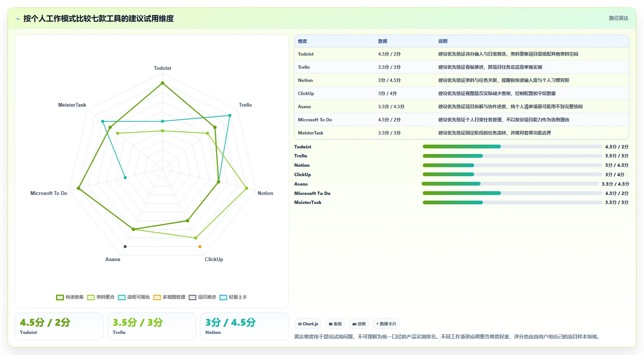Click the MeisterTask radar axis label
Image resolution: width=644 pixels, height=355 pixels.
tap(72, 105)
